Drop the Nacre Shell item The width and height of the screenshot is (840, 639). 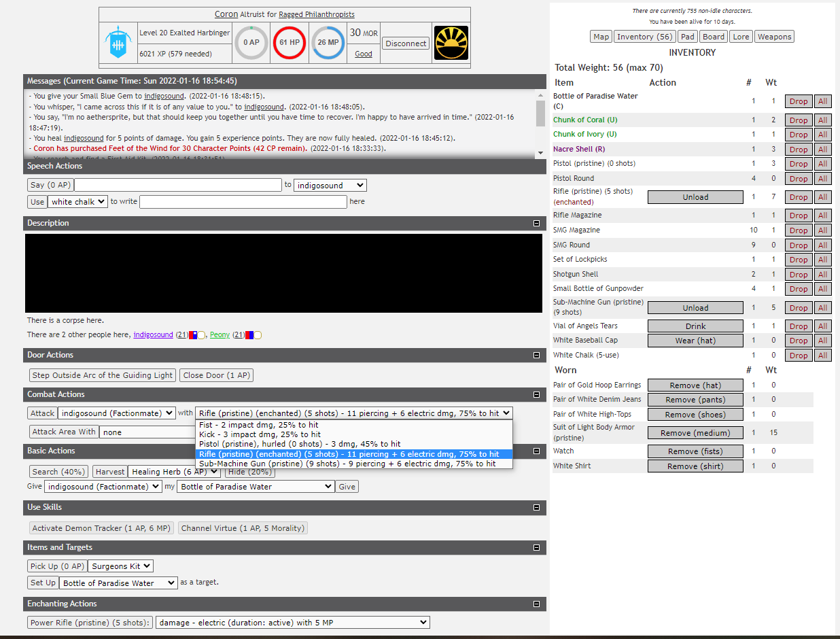799,150
